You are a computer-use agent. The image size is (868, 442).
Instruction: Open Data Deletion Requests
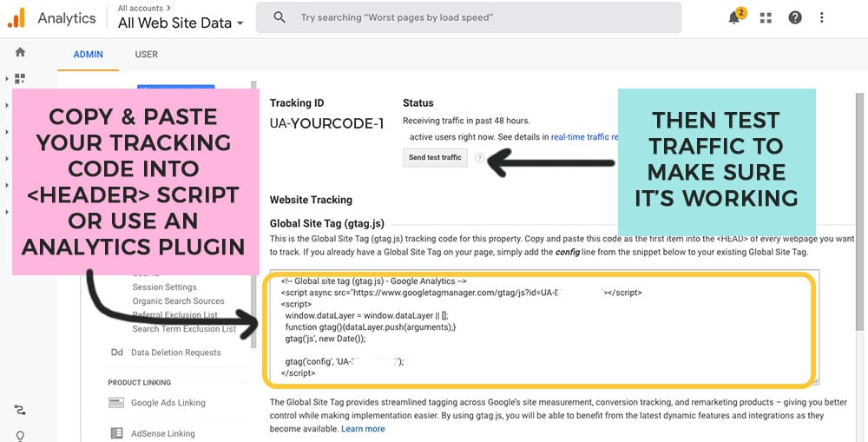pyautogui.click(x=175, y=353)
